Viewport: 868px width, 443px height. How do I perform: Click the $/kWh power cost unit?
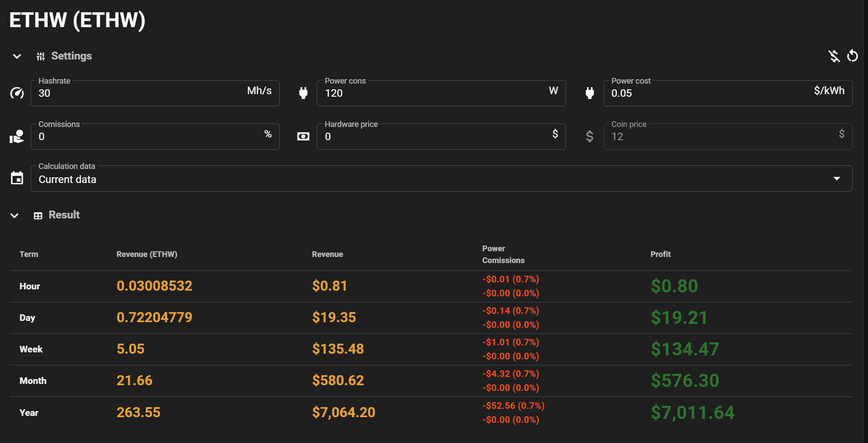(x=829, y=91)
